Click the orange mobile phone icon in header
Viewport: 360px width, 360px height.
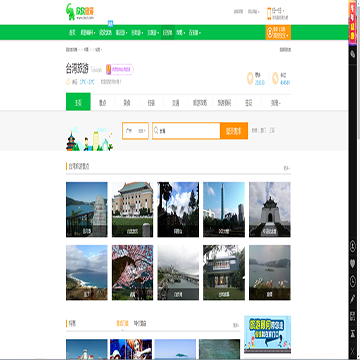[269, 14]
